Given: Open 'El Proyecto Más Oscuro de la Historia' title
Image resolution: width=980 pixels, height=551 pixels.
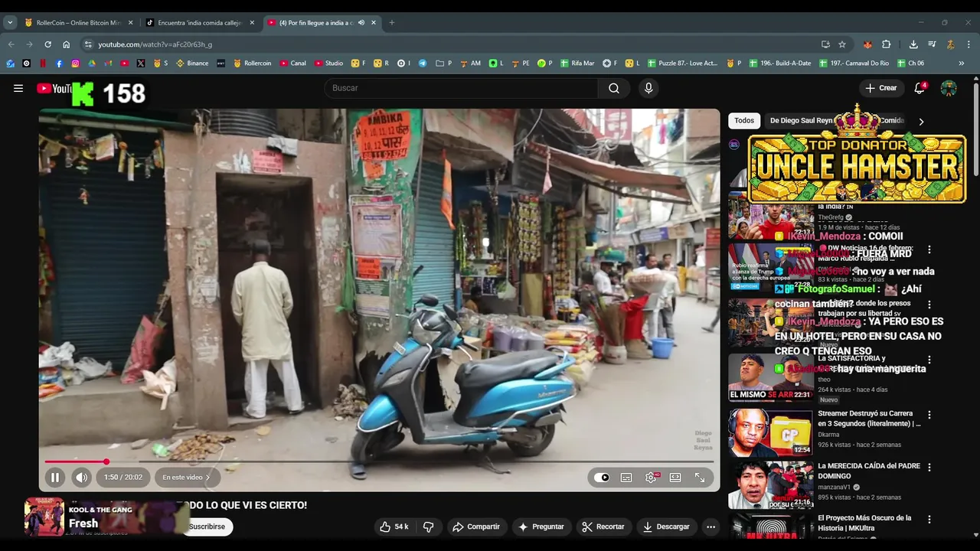Looking at the screenshot, I should (x=864, y=523).
